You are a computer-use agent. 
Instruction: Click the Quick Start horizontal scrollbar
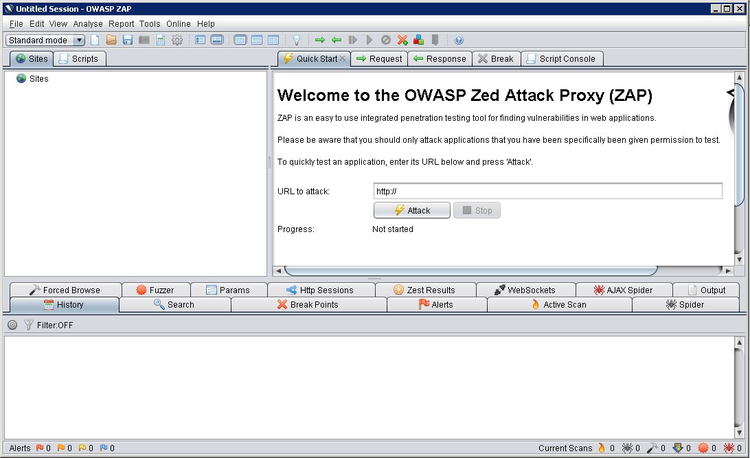(x=471, y=271)
